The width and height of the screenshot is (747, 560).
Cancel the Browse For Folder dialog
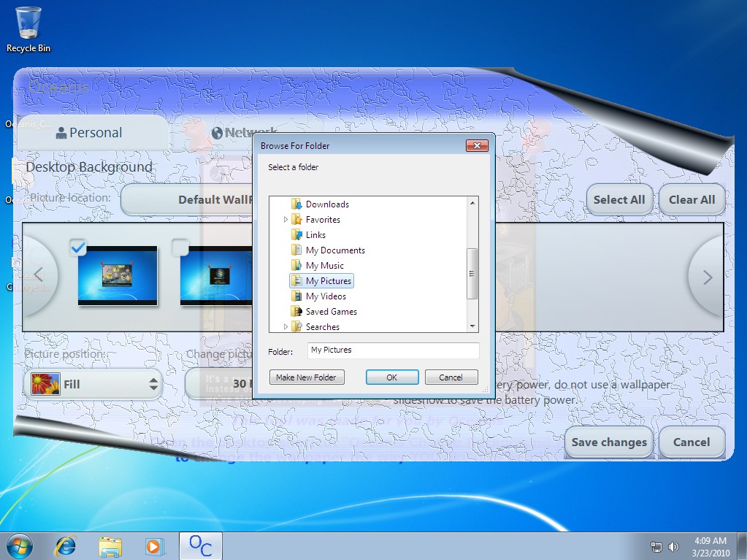451,377
